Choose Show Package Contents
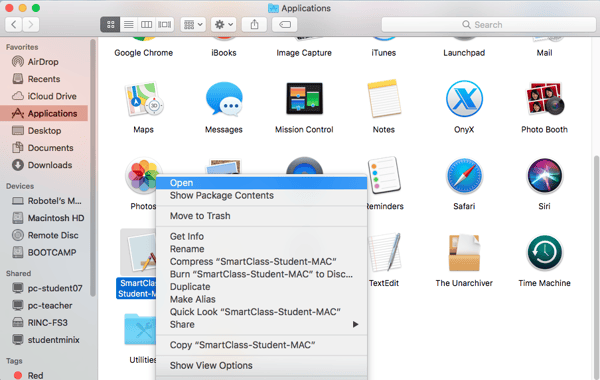 coord(261,196)
